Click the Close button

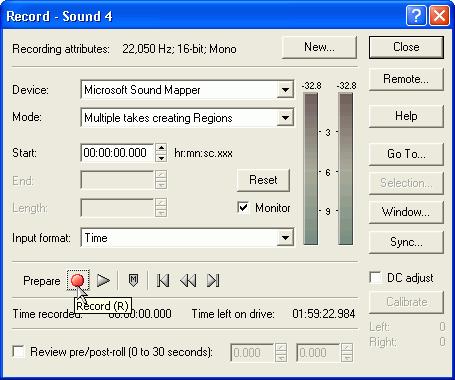406,47
